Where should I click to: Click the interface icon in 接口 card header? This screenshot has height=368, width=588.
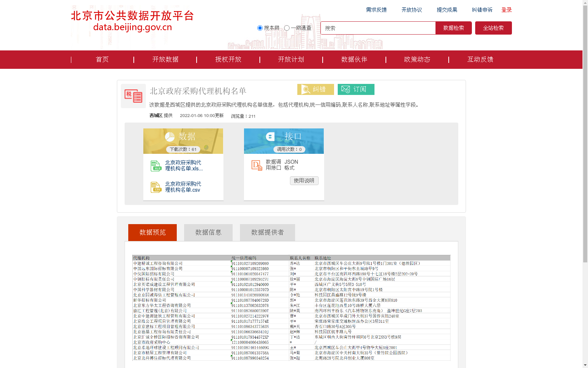click(270, 137)
